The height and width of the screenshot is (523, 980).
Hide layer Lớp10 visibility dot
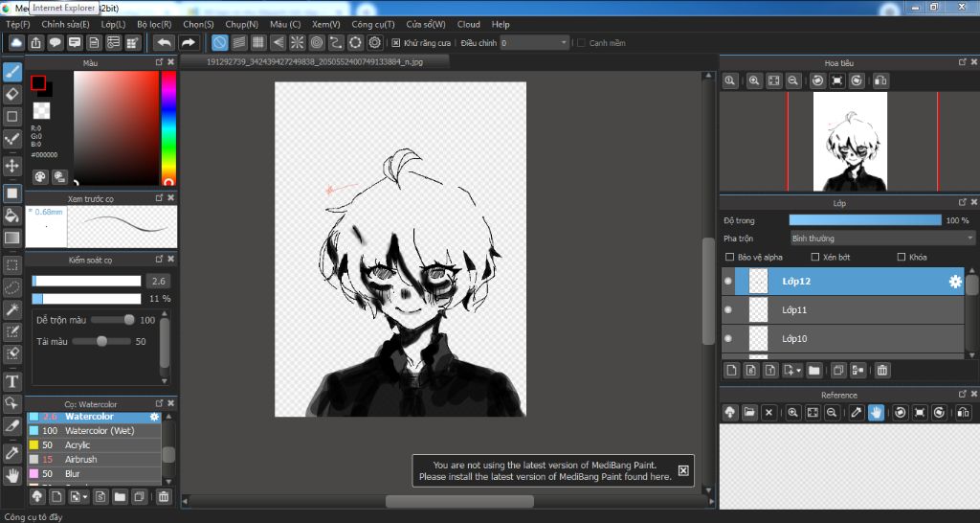click(x=727, y=338)
